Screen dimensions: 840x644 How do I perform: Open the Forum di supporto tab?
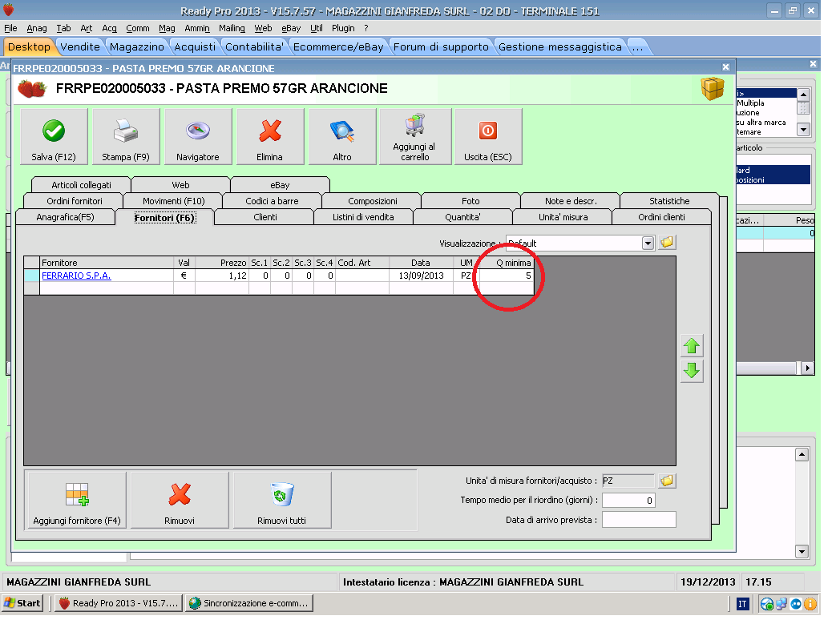point(441,47)
